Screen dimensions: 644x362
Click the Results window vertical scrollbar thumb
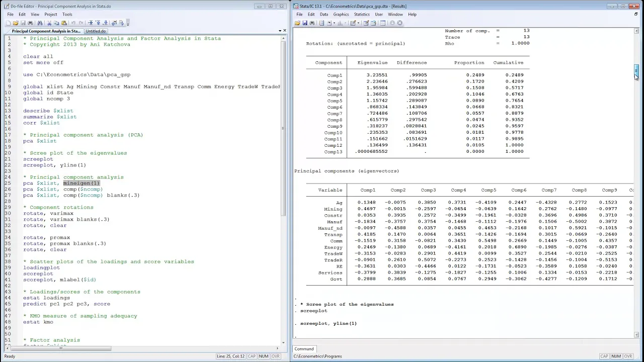click(x=636, y=71)
